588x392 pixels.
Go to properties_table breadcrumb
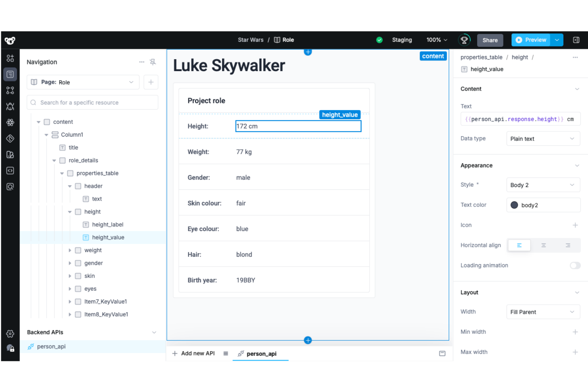pyautogui.click(x=481, y=58)
